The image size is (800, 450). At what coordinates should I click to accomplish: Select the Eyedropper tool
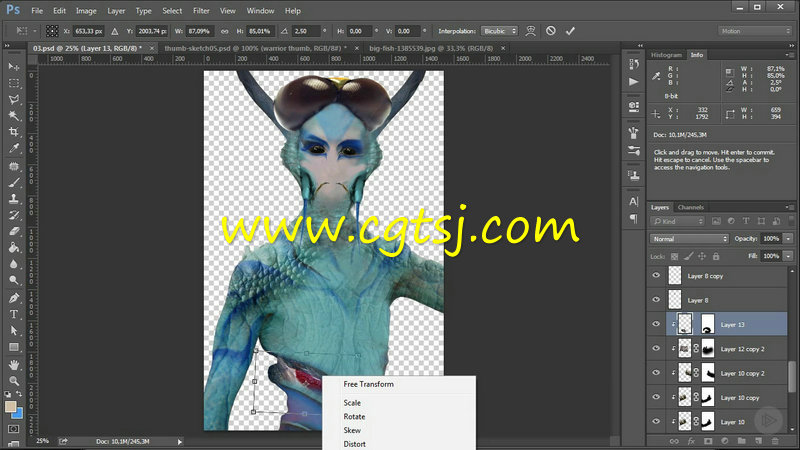tap(14, 148)
